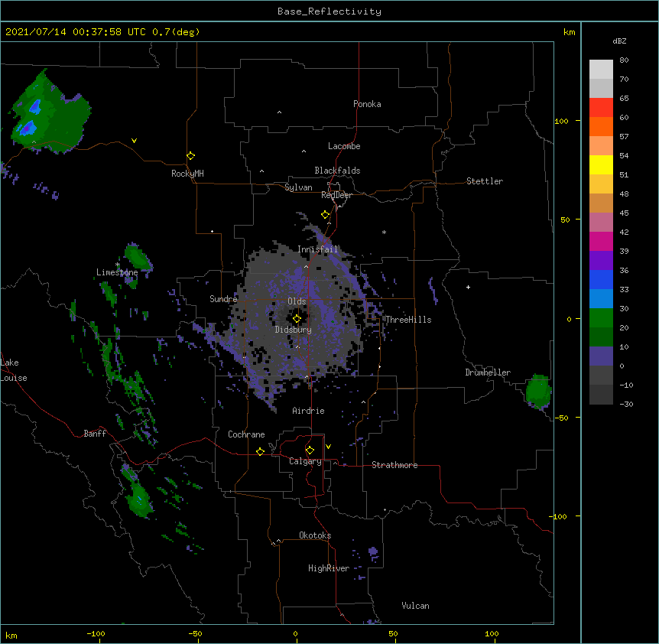
Task: Select the purple 39-36 dBZ legend swatch
Action: pyautogui.click(x=601, y=261)
